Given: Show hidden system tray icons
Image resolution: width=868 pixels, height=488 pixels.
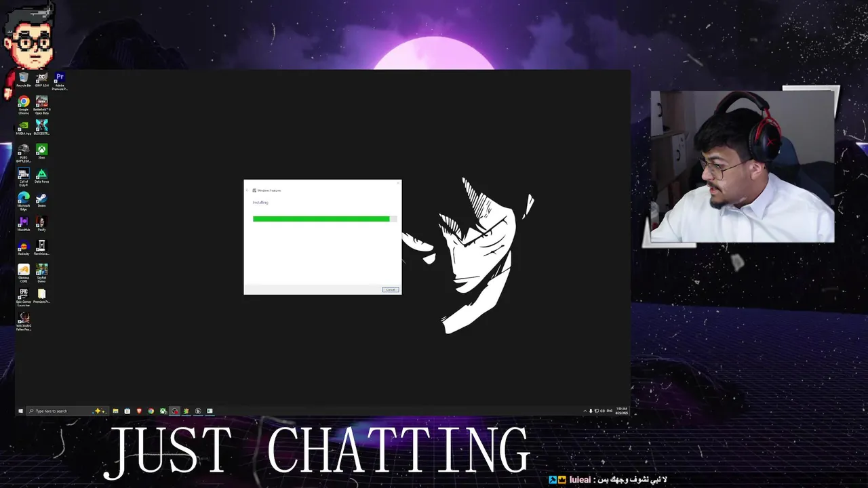Looking at the screenshot, I should 585,411.
